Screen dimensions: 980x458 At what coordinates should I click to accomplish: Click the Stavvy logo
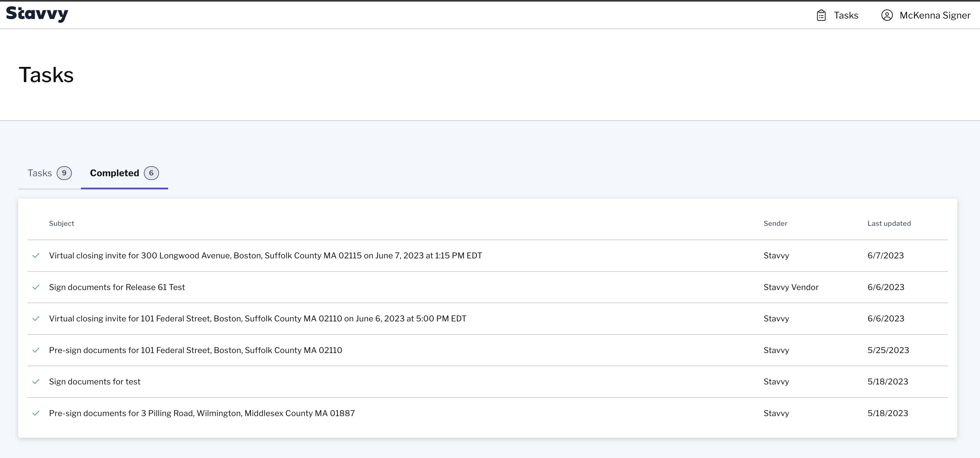37,14
